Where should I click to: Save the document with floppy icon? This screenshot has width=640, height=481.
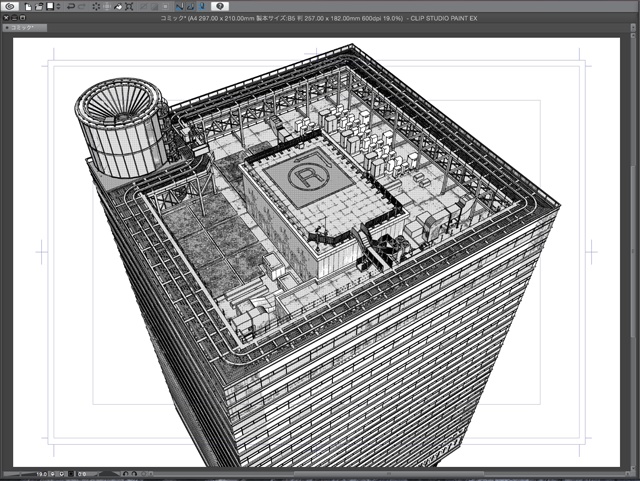(50, 6)
